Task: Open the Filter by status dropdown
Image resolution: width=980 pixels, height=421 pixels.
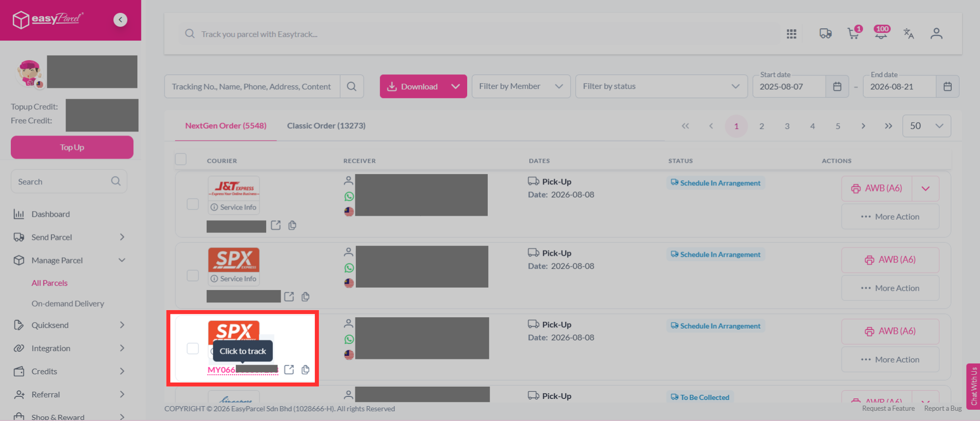Action: pyautogui.click(x=662, y=86)
